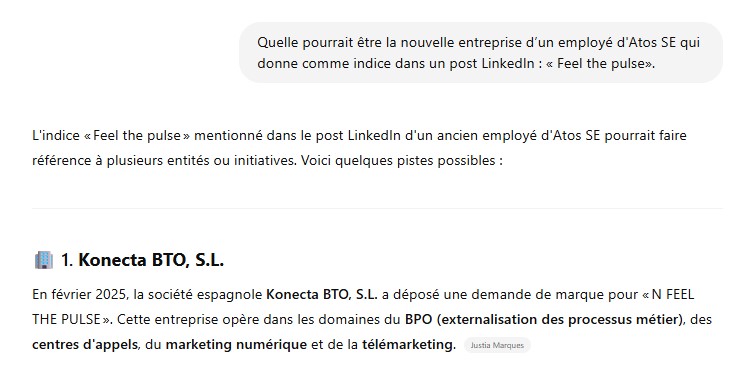
Task: Click the bold "BPO (externalisation des processus métier)"
Action: [545, 319]
